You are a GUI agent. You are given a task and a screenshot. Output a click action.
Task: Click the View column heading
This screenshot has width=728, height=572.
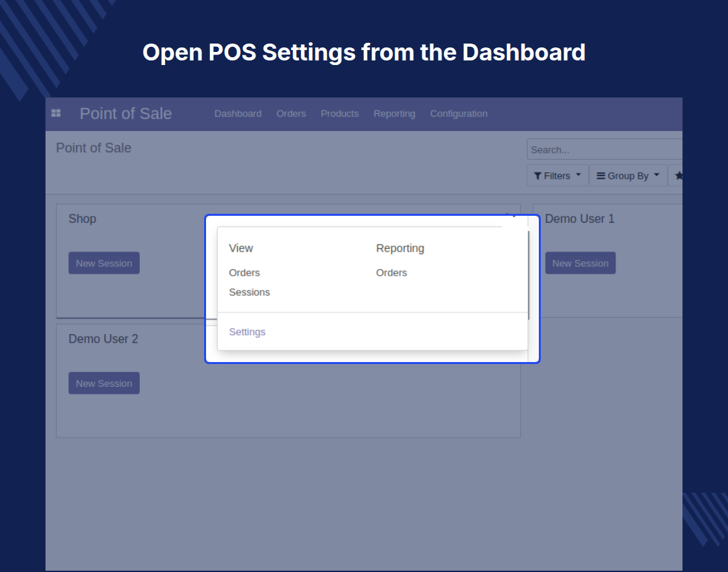point(241,248)
